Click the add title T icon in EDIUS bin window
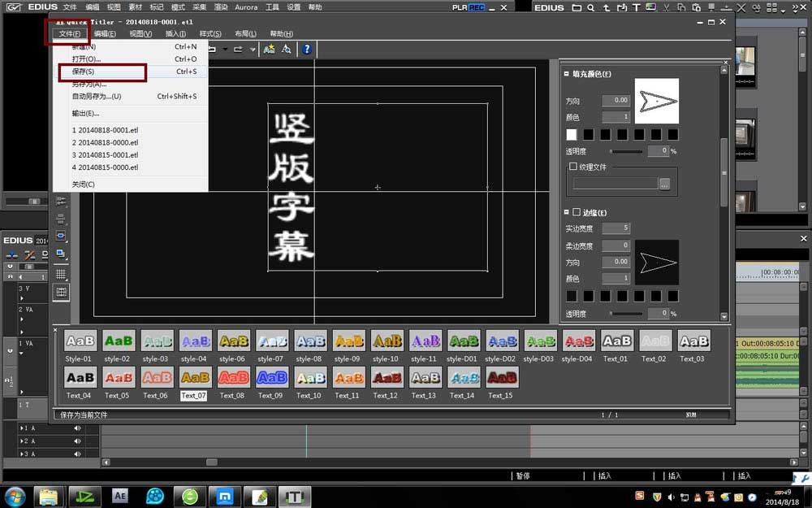 click(636, 8)
